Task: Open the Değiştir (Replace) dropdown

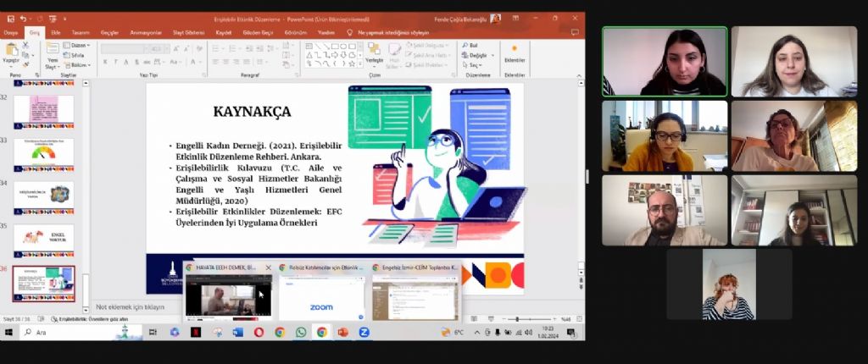Action: coord(479,55)
